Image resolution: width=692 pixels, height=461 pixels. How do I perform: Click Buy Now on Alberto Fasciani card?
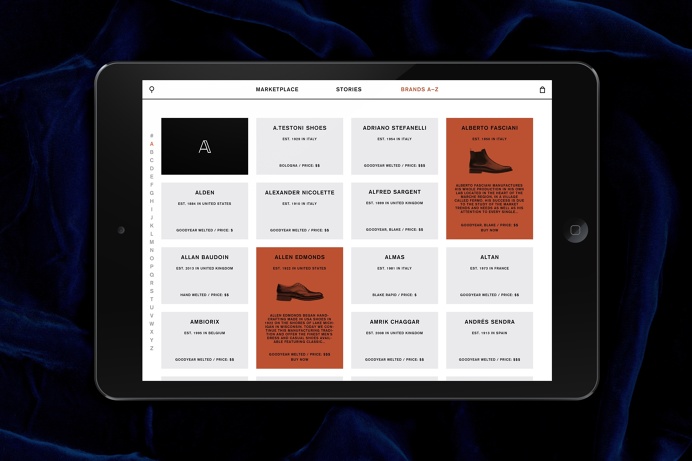tap(489, 230)
